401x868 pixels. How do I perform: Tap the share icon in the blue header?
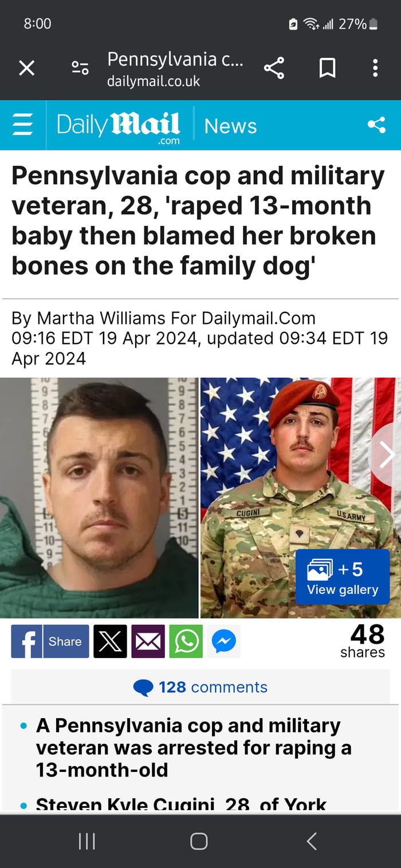tap(376, 125)
